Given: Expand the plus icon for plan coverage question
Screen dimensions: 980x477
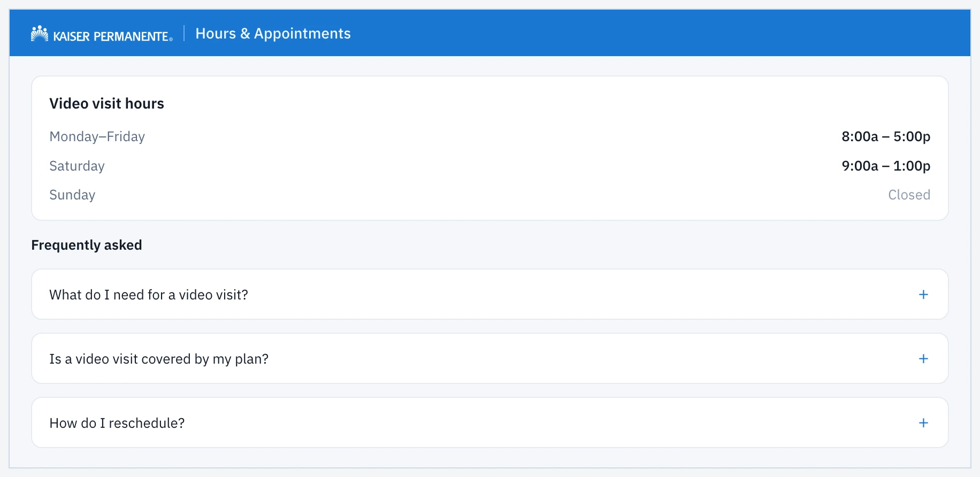Looking at the screenshot, I should pyautogui.click(x=923, y=359).
